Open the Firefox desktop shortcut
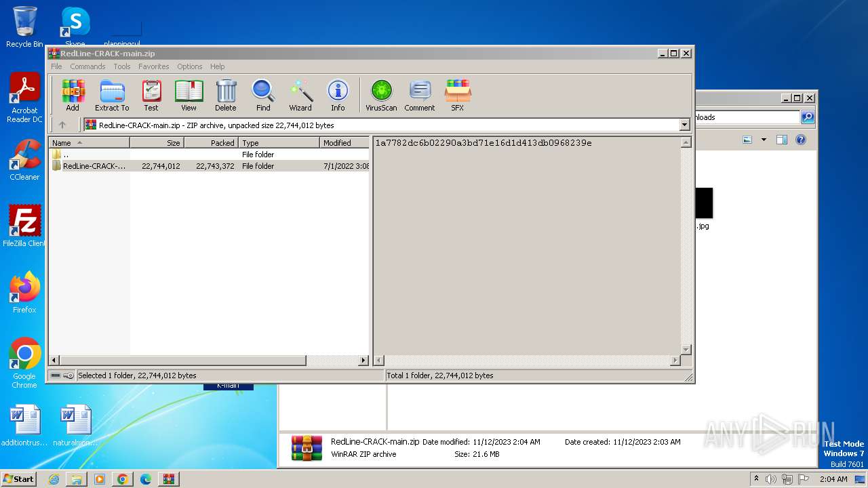 (24, 293)
